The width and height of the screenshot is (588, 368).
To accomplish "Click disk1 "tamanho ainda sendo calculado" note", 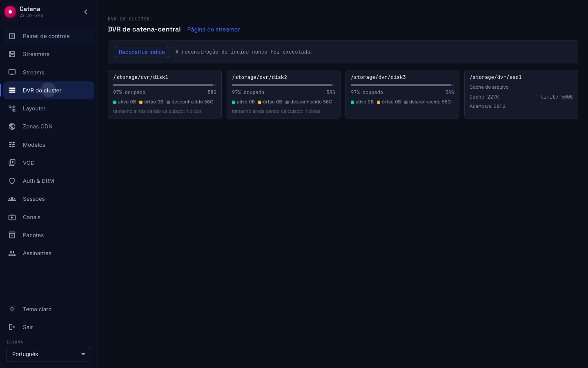I will pyautogui.click(x=157, y=111).
